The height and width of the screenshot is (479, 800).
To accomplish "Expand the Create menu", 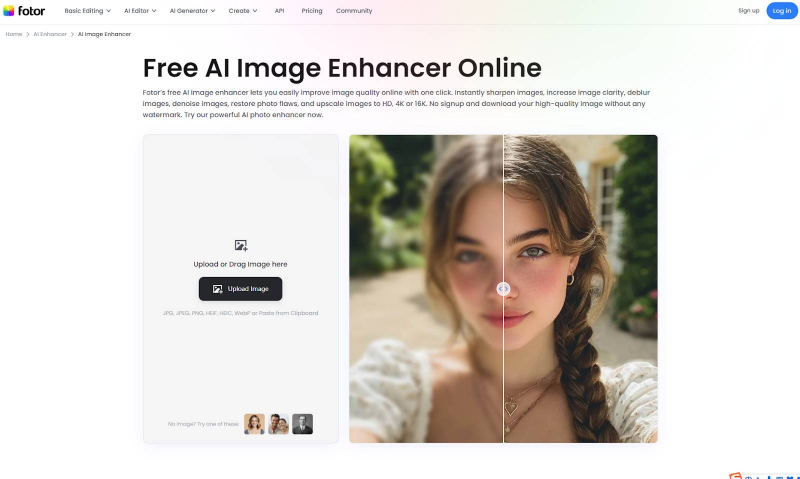I will (x=243, y=11).
